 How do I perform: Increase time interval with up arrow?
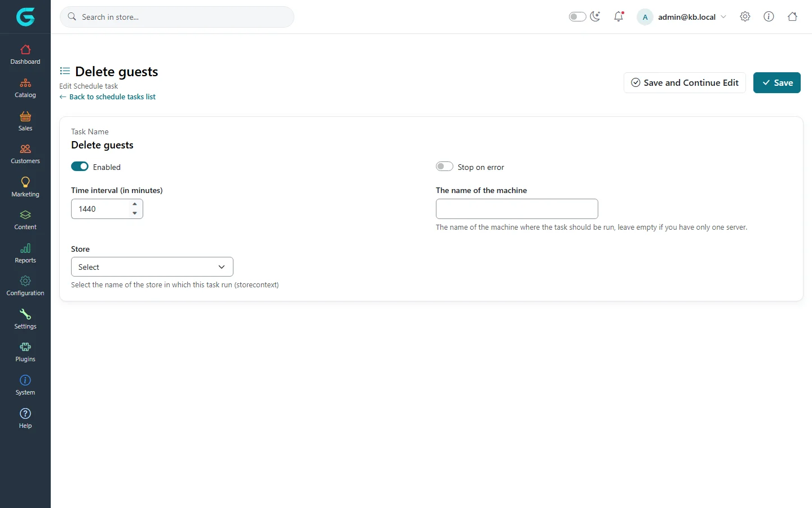tap(135, 204)
